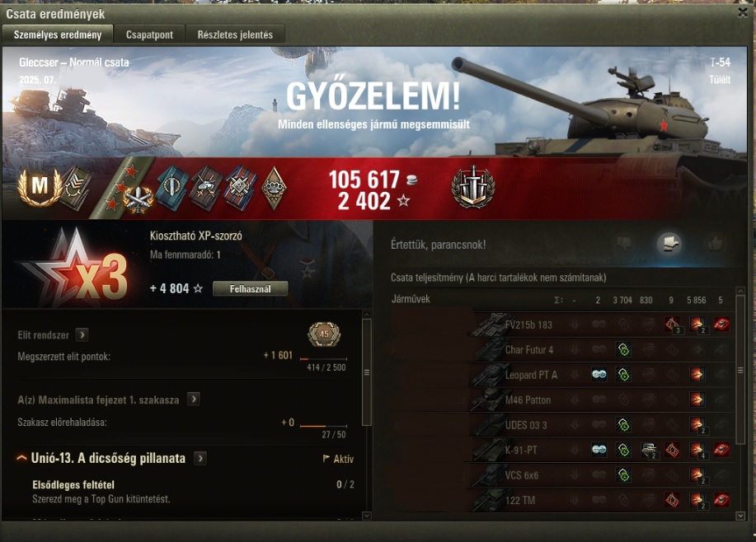756x542 pixels.
Task: Open the Maximalista fejezet chevron
Action: [x=194, y=399]
